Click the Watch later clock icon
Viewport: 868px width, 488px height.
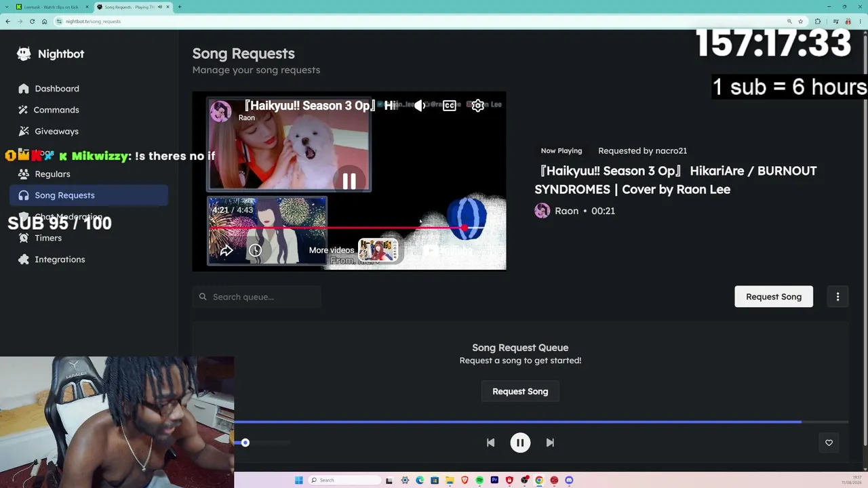tap(255, 251)
